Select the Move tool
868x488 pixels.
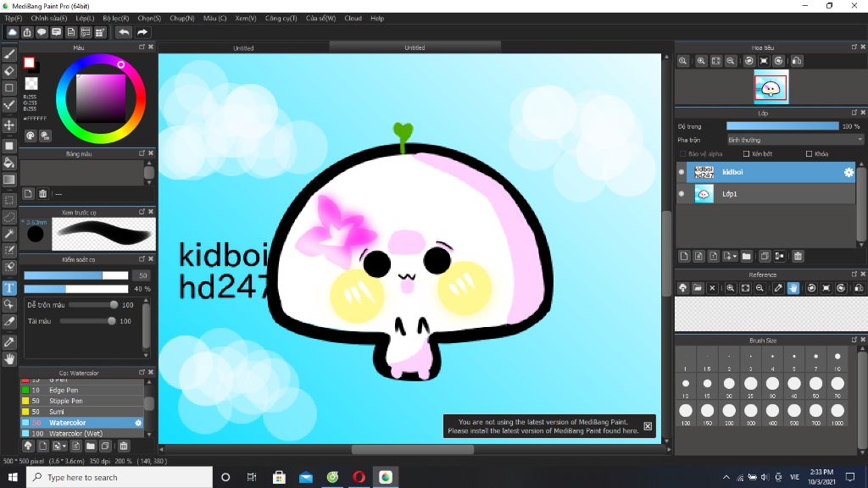pyautogui.click(x=9, y=125)
